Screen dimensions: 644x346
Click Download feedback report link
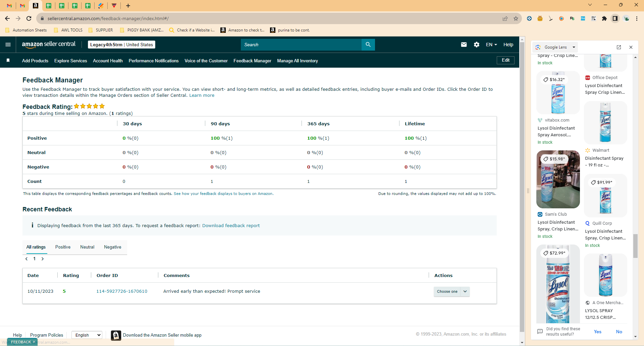(231, 226)
